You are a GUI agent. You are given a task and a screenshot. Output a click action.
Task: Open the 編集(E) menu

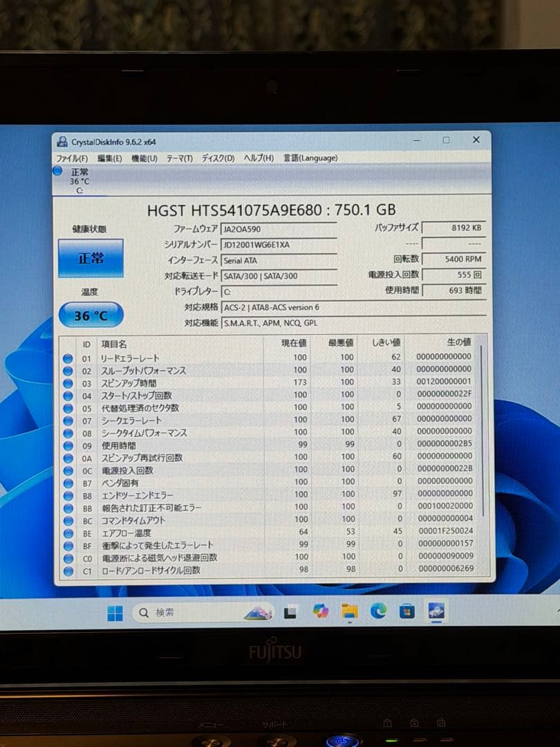[x=109, y=158]
